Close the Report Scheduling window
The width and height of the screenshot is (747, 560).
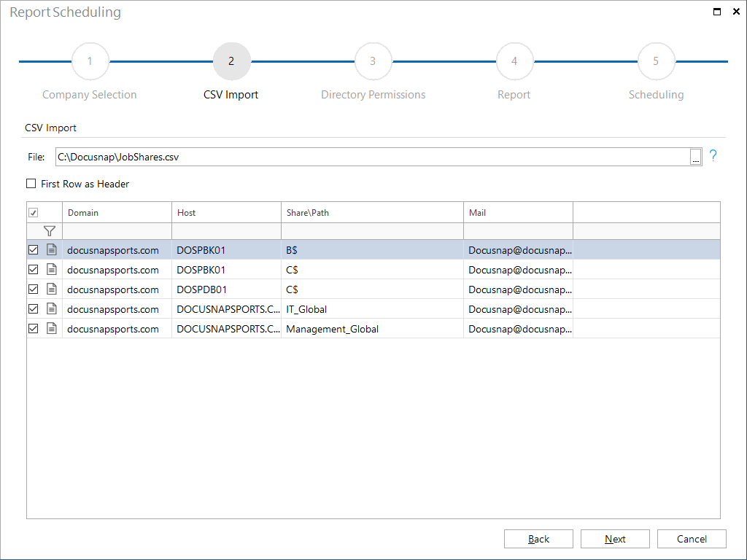736,12
